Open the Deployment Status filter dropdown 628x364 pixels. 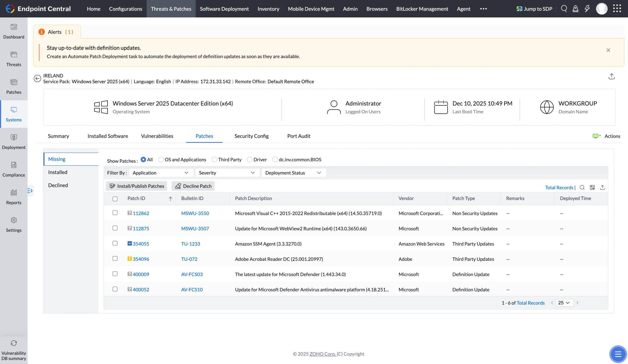[x=294, y=173]
